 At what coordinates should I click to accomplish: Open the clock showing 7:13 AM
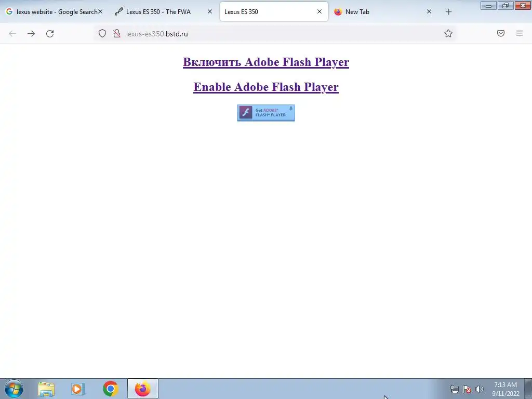click(x=506, y=389)
